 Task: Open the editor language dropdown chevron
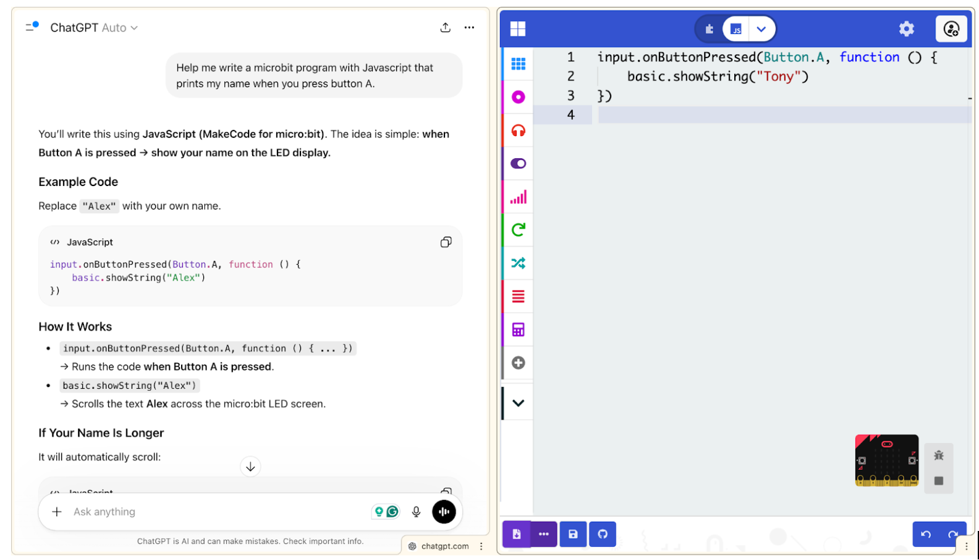(x=761, y=29)
